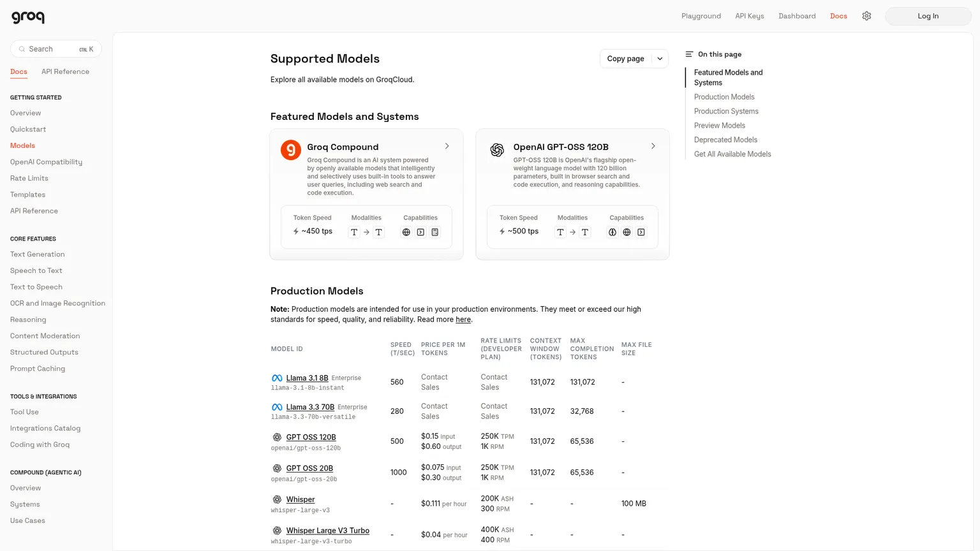Open the Llama 3.1 8B model link

pos(307,378)
